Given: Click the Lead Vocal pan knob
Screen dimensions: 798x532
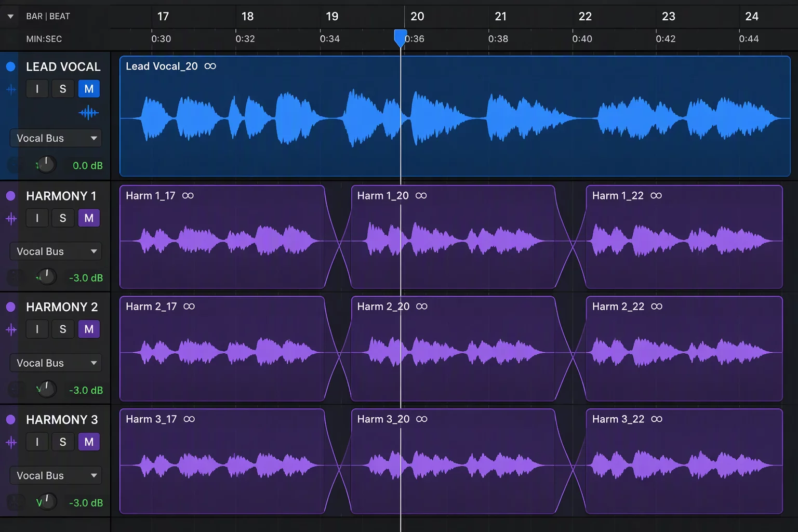Looking at the screenshot, I should [x=46, y=164].
